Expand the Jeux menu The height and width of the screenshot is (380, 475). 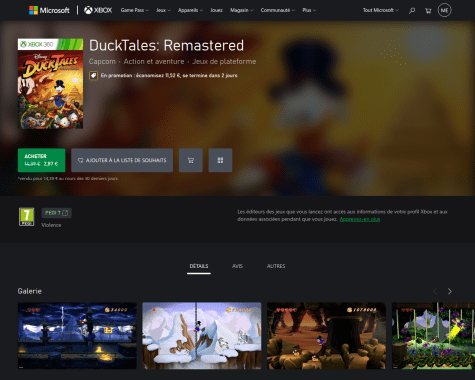click(163, 10)
